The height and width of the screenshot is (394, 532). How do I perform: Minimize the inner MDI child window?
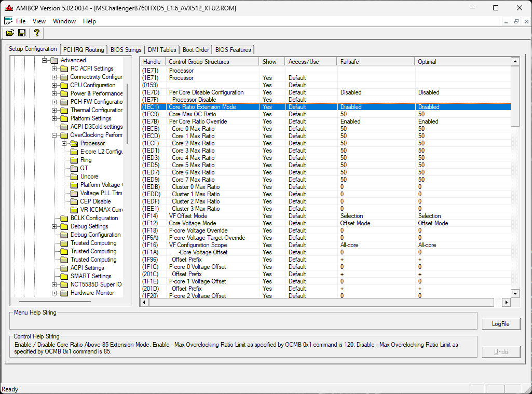pos(506,21)
